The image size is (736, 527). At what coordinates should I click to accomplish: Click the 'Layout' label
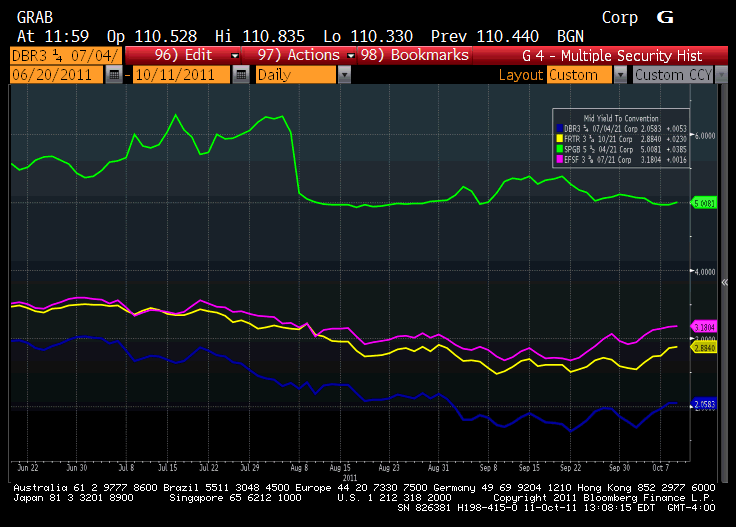point(521,75)
